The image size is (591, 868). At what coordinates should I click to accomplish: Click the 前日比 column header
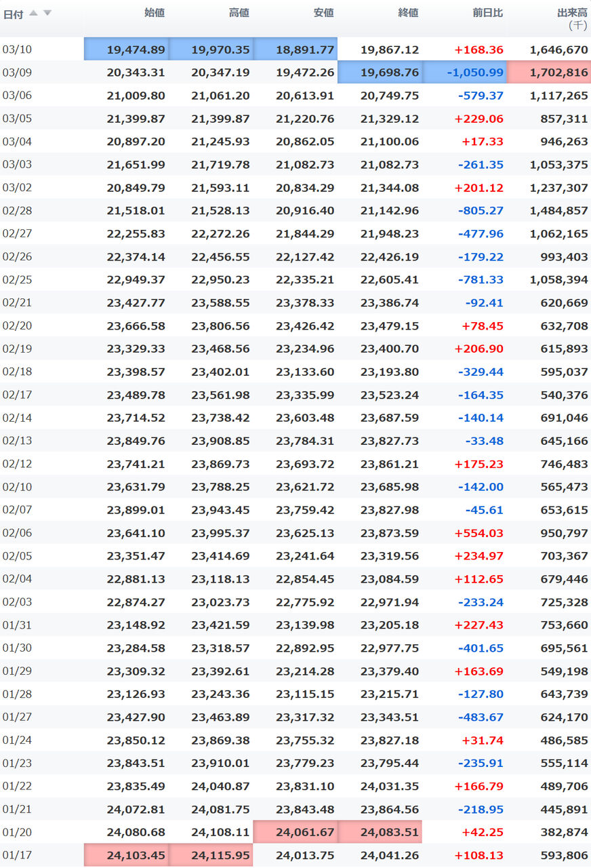[x=488, y=13]
